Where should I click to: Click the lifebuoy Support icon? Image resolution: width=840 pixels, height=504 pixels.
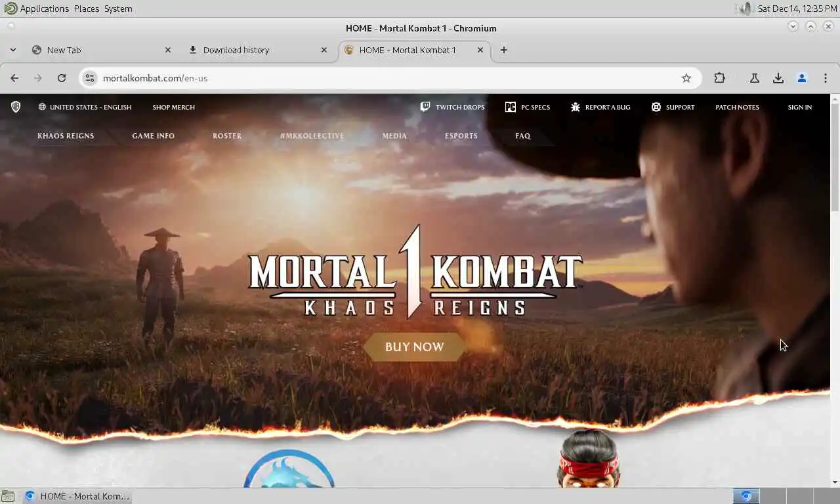pyautogui.click(x=656, y=107)
